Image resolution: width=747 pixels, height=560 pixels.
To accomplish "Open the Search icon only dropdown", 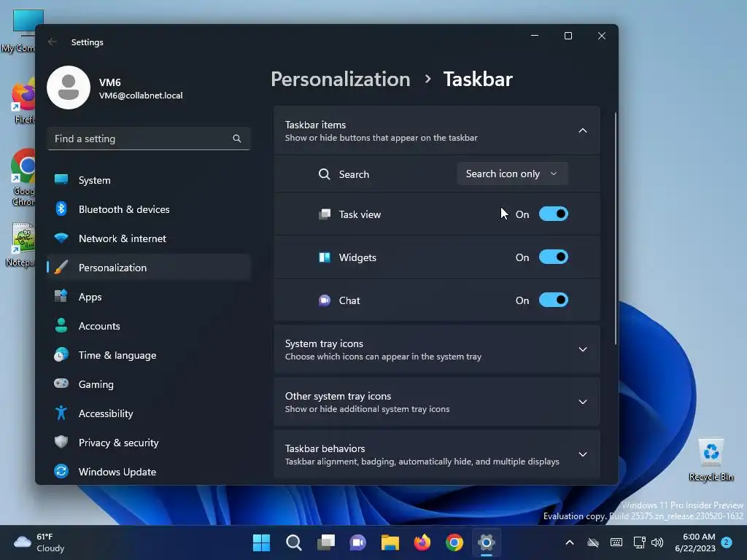I will coord(512,174).
